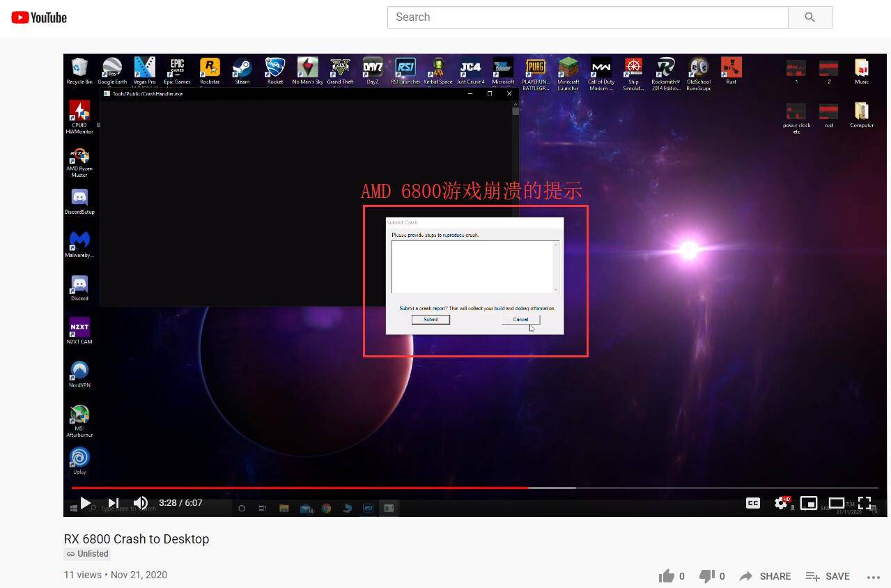
Task: Select the Rocket League desktop icon
Action: click(275, 71)
